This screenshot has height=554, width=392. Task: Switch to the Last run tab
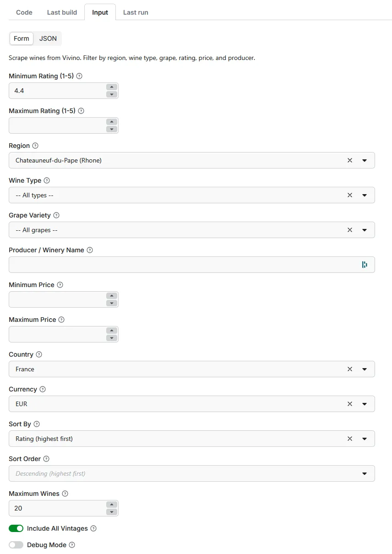coord(136,12)
